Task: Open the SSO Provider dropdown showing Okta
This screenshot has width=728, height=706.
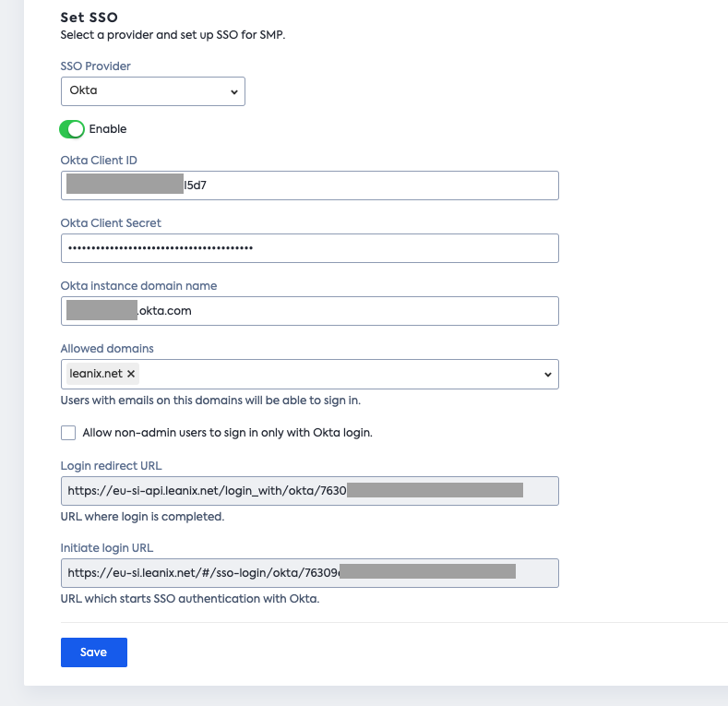Action: pyautogui.click(x=153, y=91)
